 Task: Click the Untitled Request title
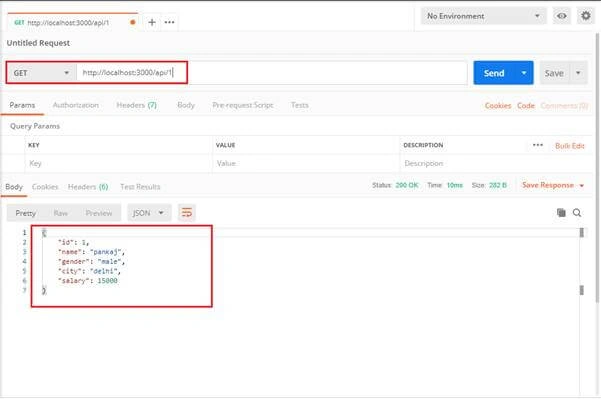(38, 43)
